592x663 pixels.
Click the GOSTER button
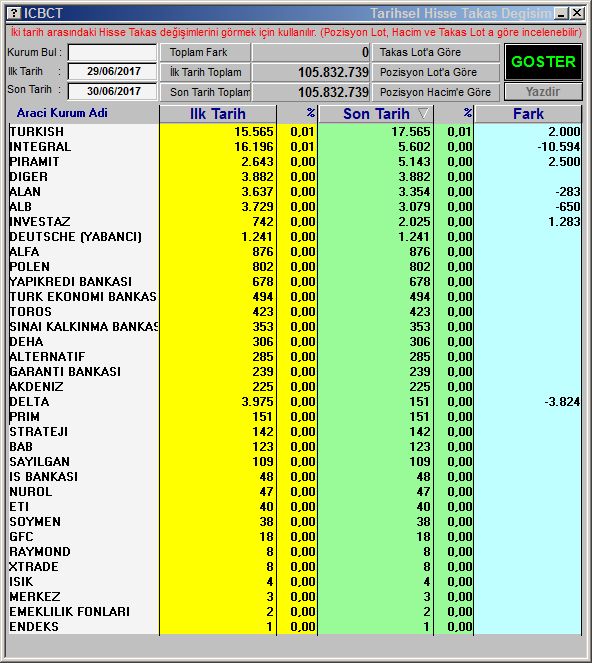coord(543,62)
